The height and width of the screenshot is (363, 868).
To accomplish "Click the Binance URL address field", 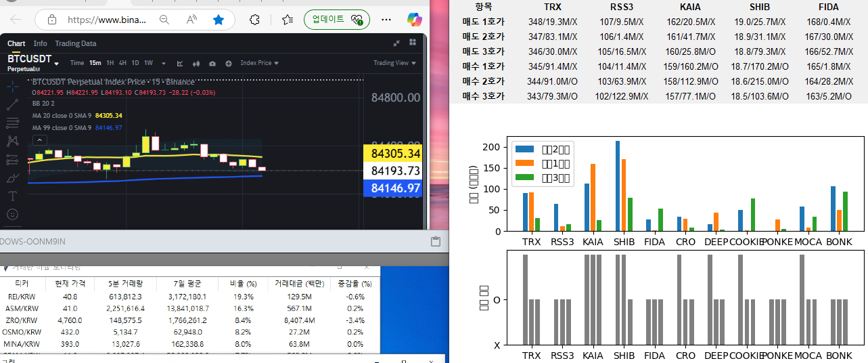I will [107, 20].
